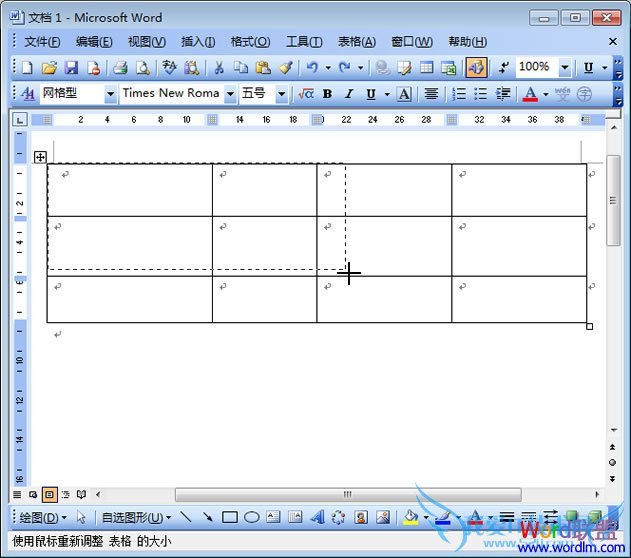Toggle Bold formatting

(x=327, y=94)
